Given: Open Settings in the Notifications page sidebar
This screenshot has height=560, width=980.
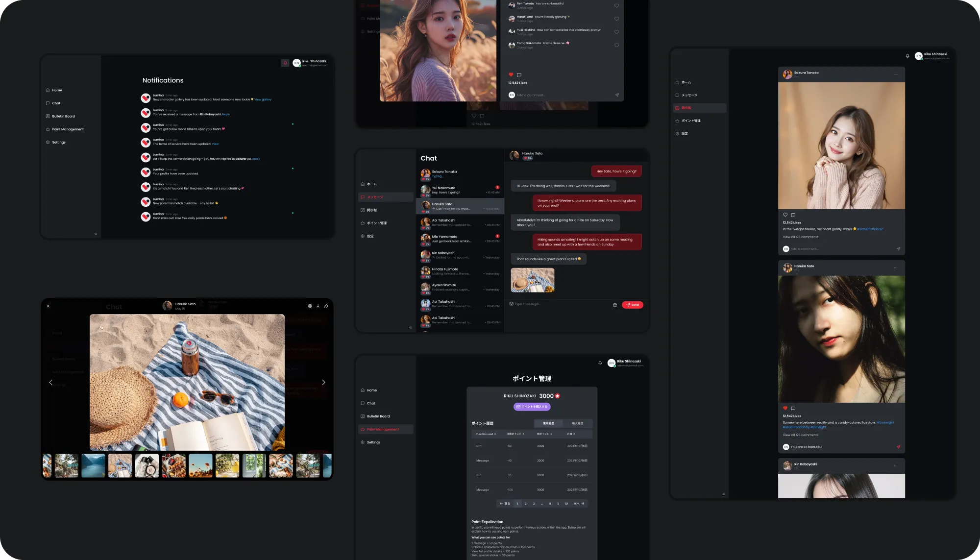Looking at the screenshot, I should pos(58,143).
